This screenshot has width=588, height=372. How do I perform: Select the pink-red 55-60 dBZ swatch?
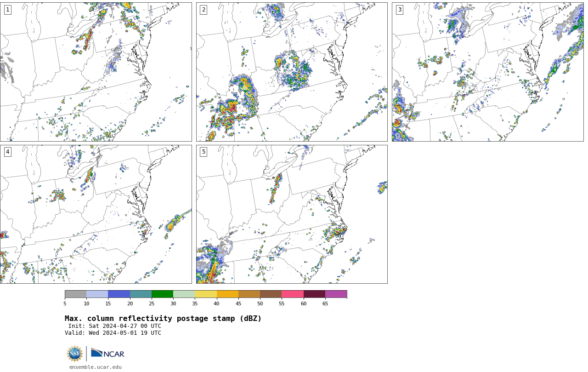293,294
